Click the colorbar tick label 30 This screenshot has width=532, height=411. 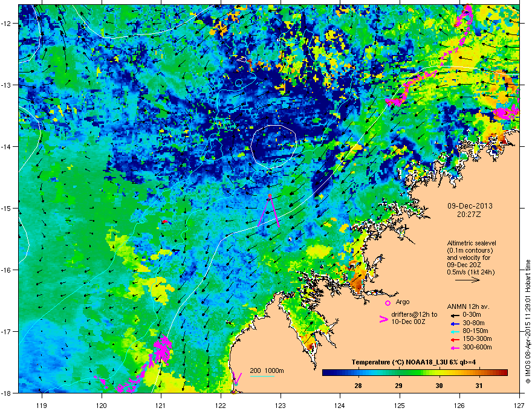[439, 386]
